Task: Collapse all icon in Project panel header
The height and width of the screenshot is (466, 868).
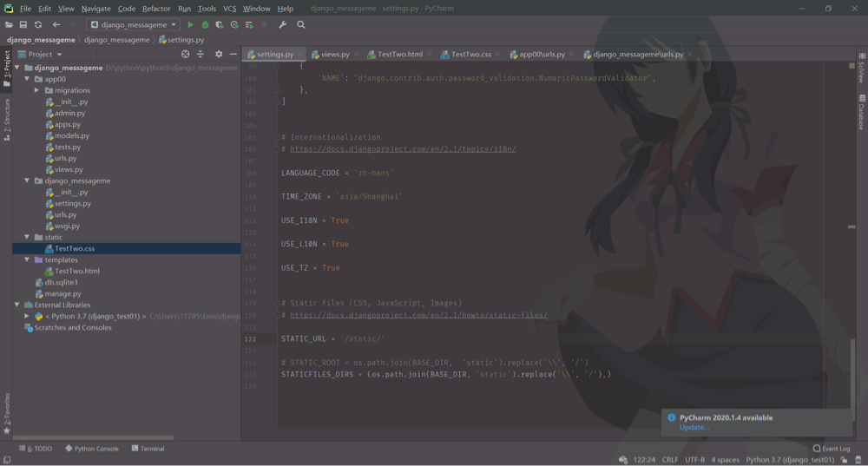Action: pyautogui.click(x=201, y=55)
